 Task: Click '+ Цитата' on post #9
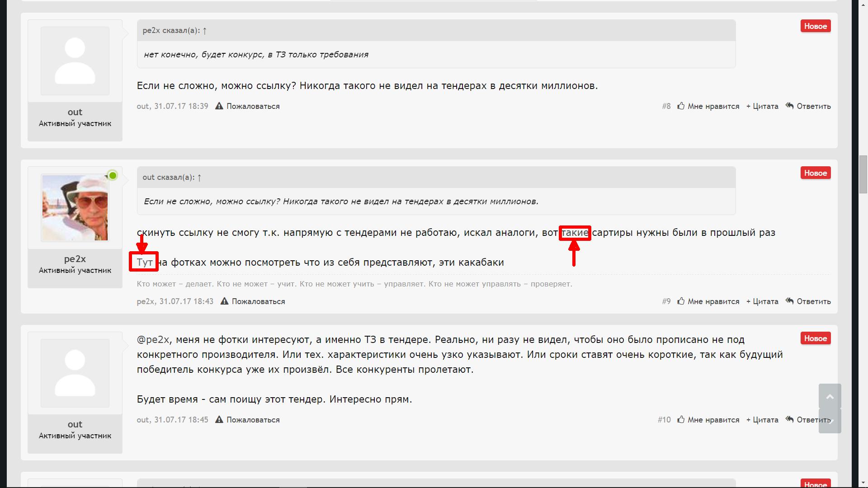click(762, 301)
